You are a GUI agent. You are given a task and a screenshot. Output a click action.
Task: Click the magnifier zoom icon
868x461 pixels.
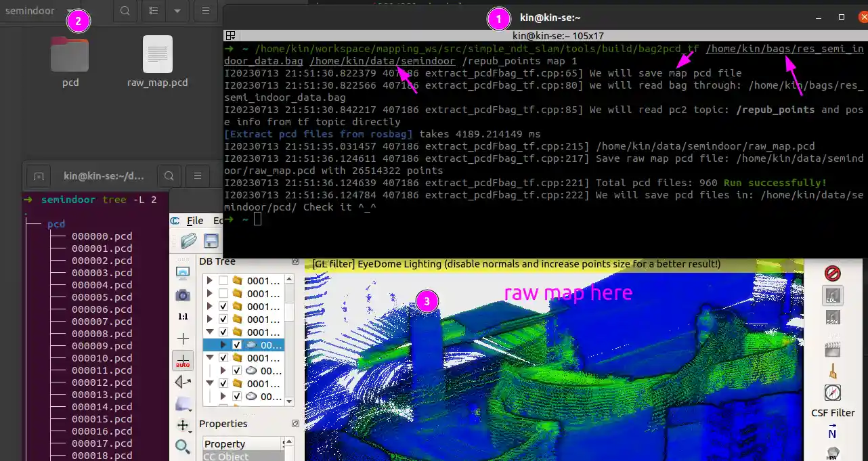pyautogui.click(x=183, y=446)
